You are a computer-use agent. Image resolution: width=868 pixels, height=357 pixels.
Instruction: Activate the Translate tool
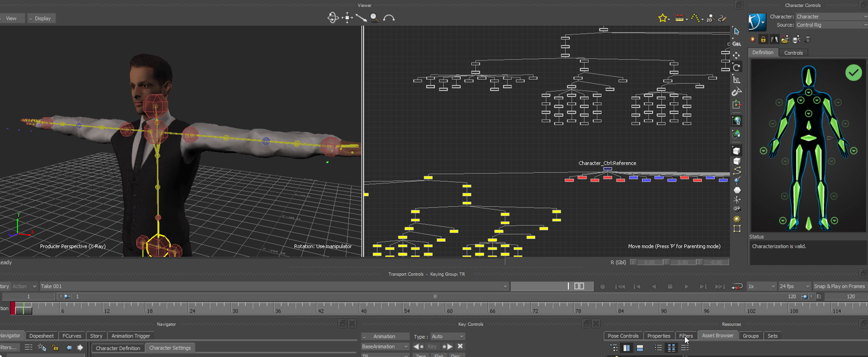737,55
